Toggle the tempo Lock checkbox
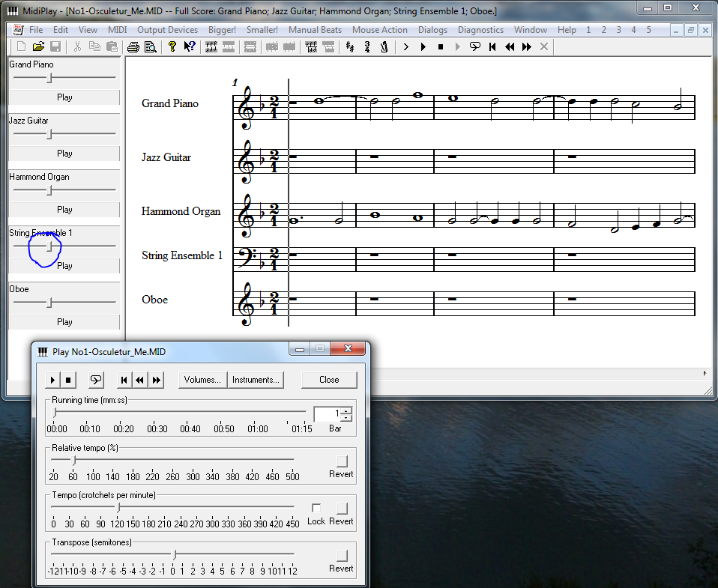718x588 pixels. [x=316, y=508]
